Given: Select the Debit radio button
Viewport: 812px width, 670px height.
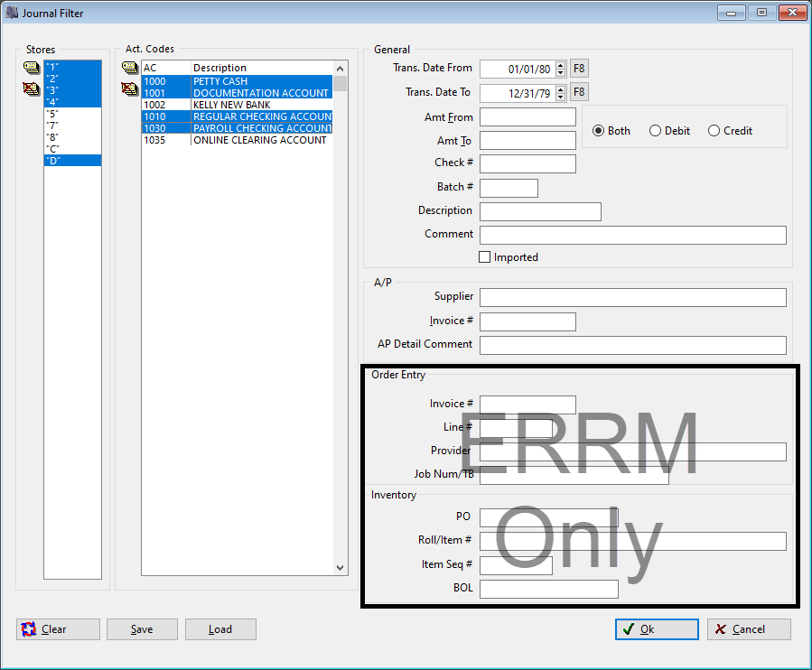Looking at the screenshot, I should pyautogui.click(x=655, y=130).
